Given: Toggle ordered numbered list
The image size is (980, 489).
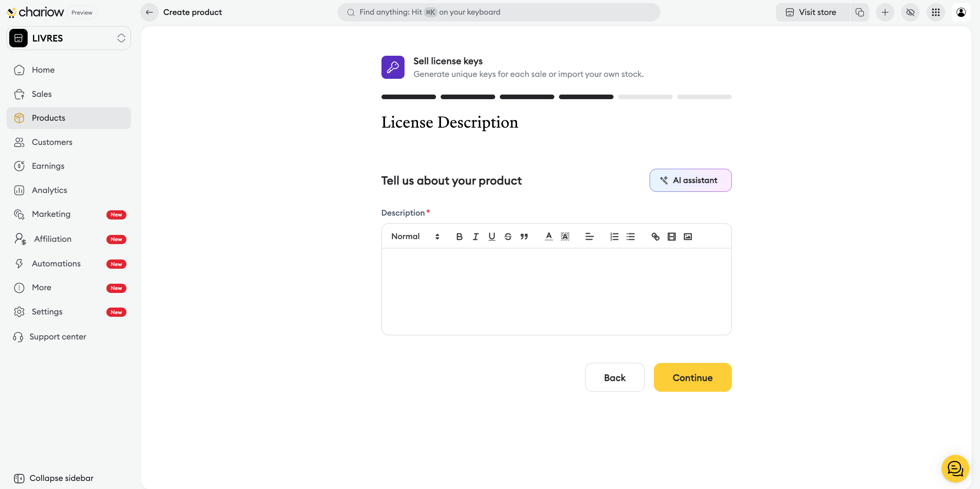Looking at the screenshot, I should [x=614, y=236].
